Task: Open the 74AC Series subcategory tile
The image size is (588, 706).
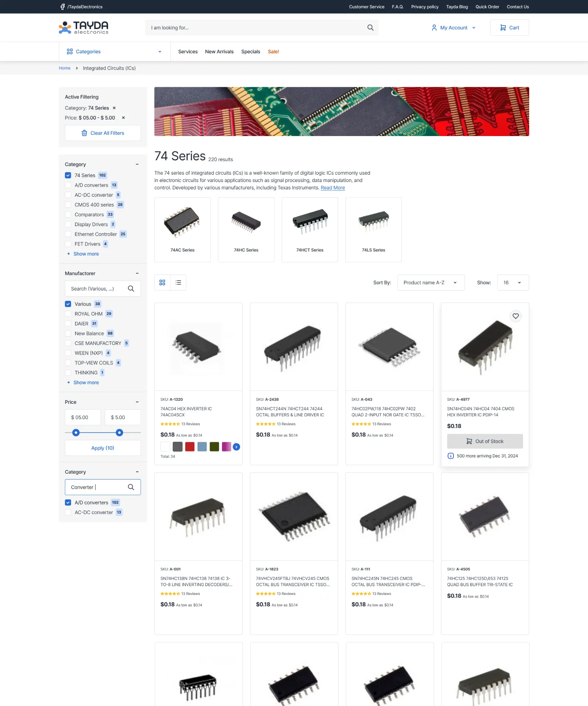Action: (x=183, y=230)
